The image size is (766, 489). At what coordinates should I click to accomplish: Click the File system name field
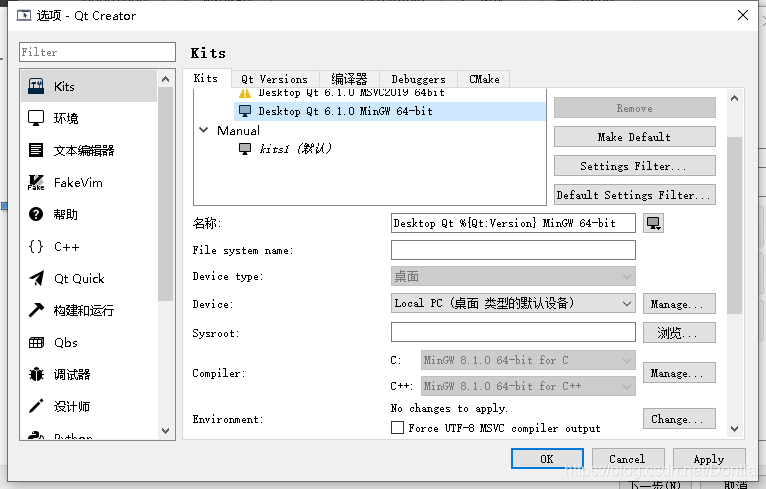[513, 250]
